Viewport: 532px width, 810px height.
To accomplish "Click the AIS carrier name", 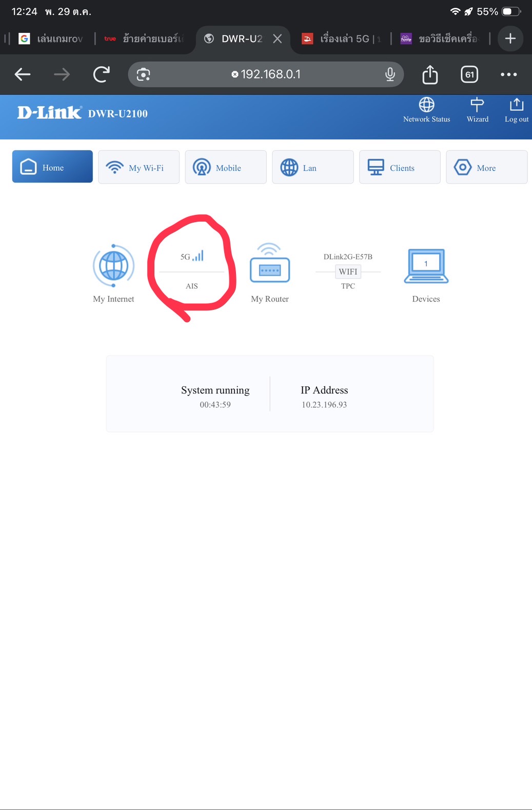I will tap(191, 286).
